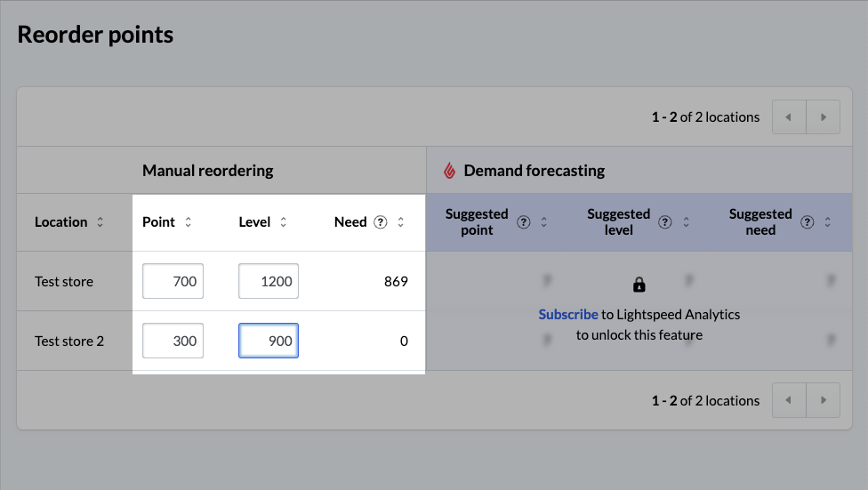
Task: Click the Lightspeed flame logo icon
Action: click(449, 171)
